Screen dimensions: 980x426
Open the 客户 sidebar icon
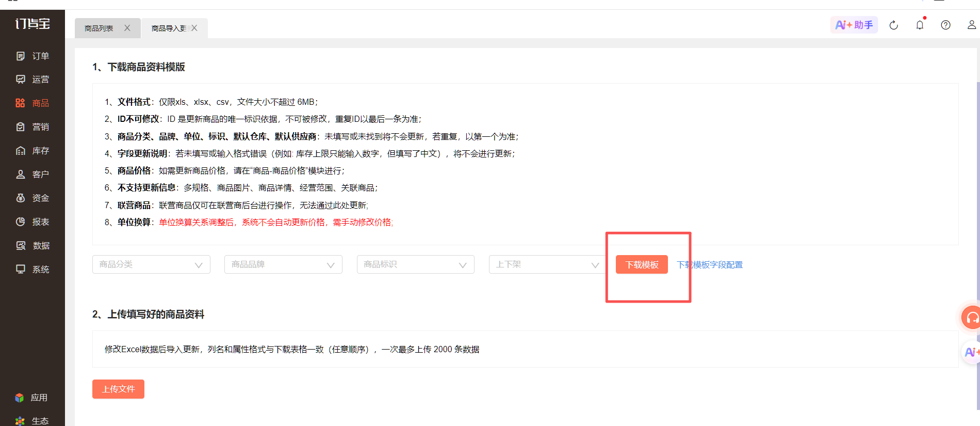coord(21,174)
